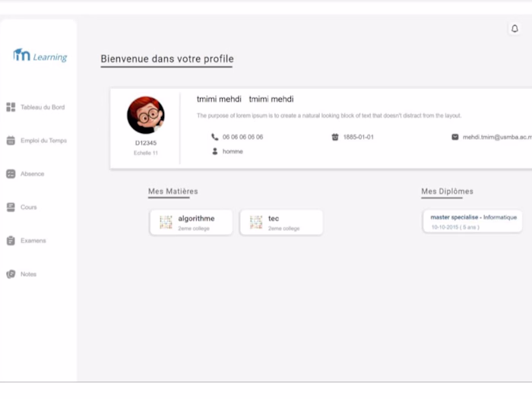Click the phone icon beside 06 06 06 06 06
The height and width of the screenshot is (399, 532).
215,137
